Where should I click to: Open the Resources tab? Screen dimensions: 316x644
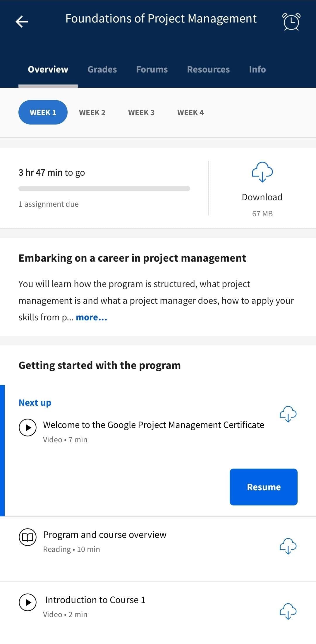click(x=209, y=70)
